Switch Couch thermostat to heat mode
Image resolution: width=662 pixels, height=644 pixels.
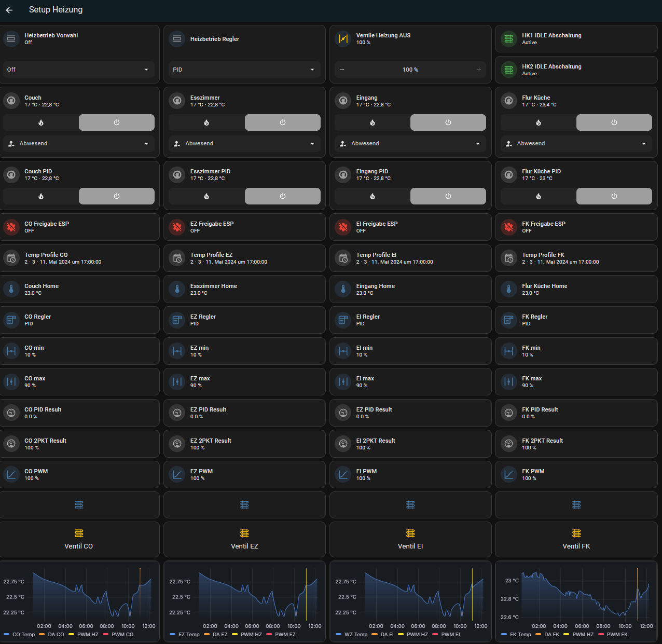coord(41,122)
